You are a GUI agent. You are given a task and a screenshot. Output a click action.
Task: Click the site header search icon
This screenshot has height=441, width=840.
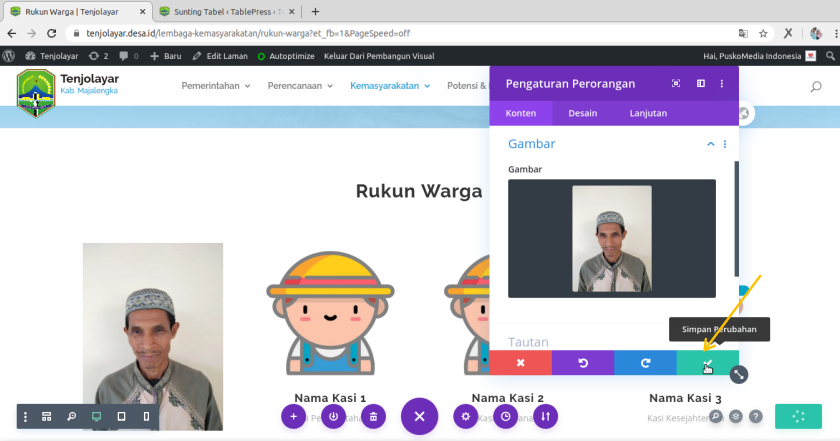click(816, 86)
